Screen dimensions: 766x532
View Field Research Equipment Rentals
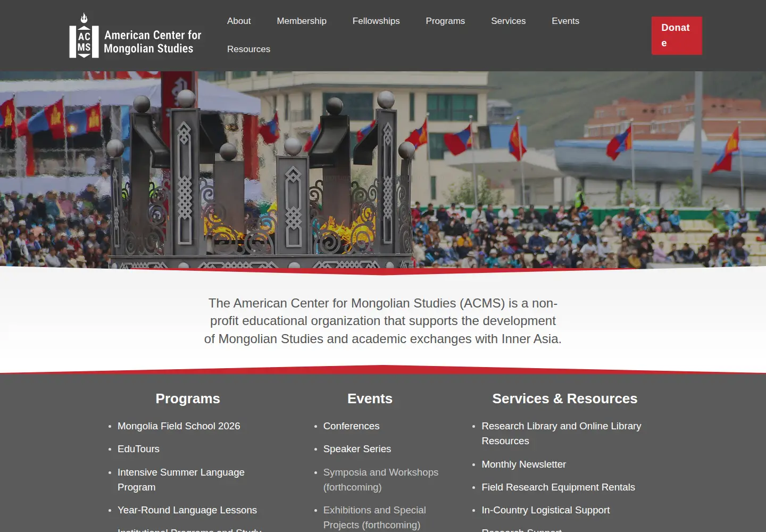point(558,487)
